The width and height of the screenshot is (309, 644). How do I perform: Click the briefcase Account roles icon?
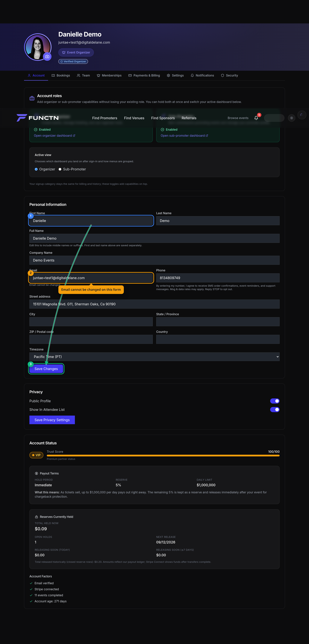(x=32, y=98)
